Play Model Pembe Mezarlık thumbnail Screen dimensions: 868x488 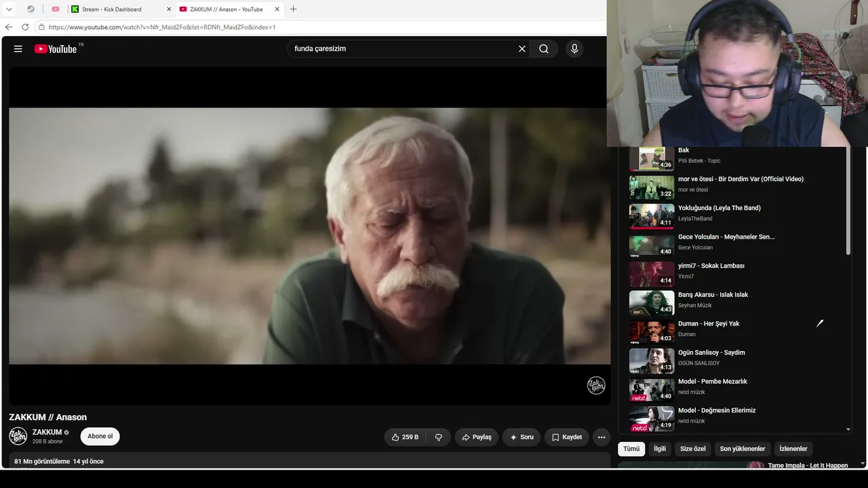tap(652, 390)
